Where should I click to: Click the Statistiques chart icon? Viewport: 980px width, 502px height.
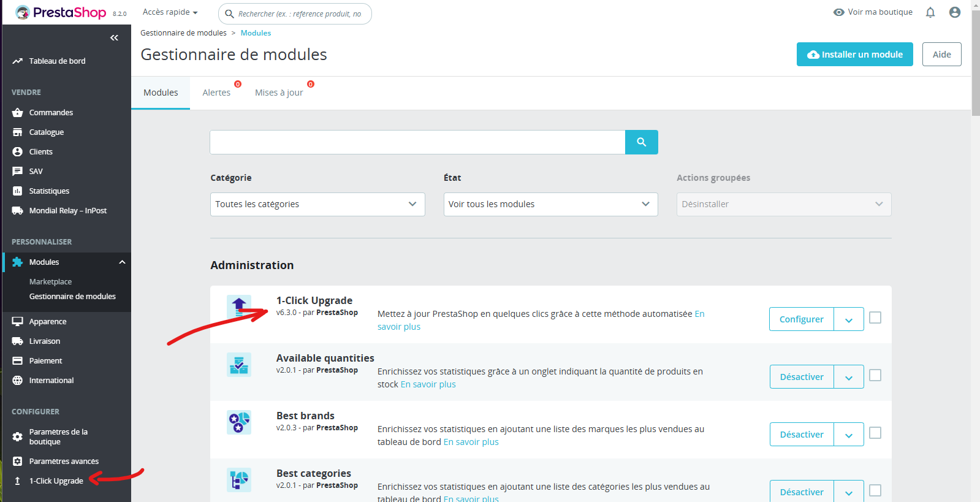pyautogui.click(x=17, y=191)
